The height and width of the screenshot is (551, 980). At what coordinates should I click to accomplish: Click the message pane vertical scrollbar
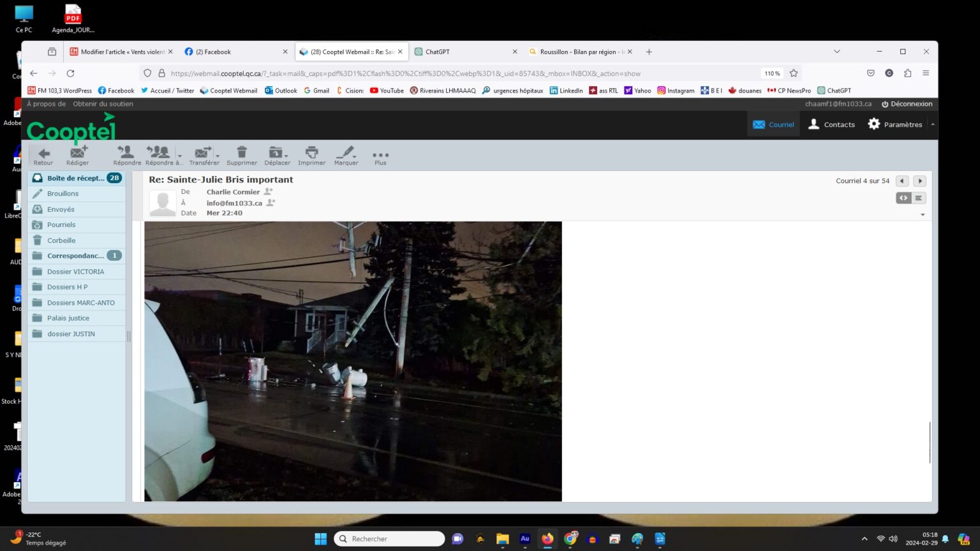930,442
